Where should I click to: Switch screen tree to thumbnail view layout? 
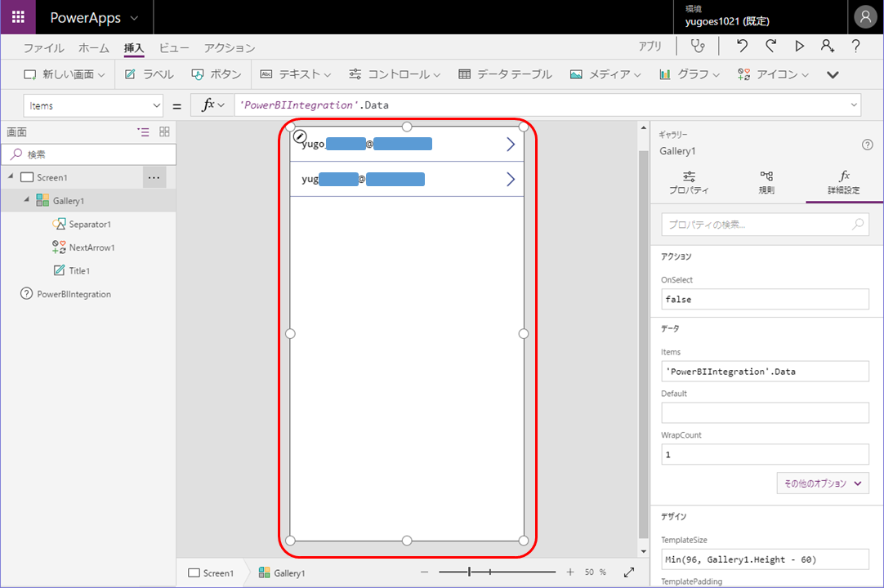click(x=163, y=131)
